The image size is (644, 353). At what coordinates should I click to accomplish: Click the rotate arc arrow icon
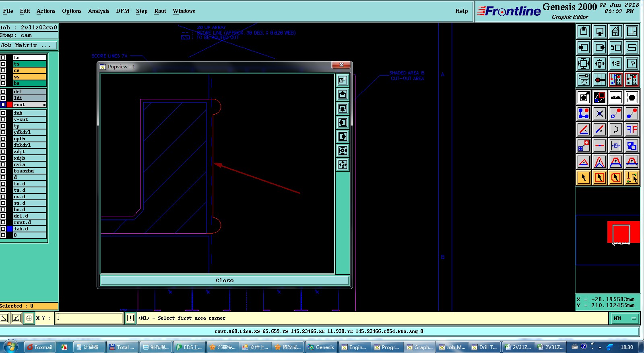[616, 129]
